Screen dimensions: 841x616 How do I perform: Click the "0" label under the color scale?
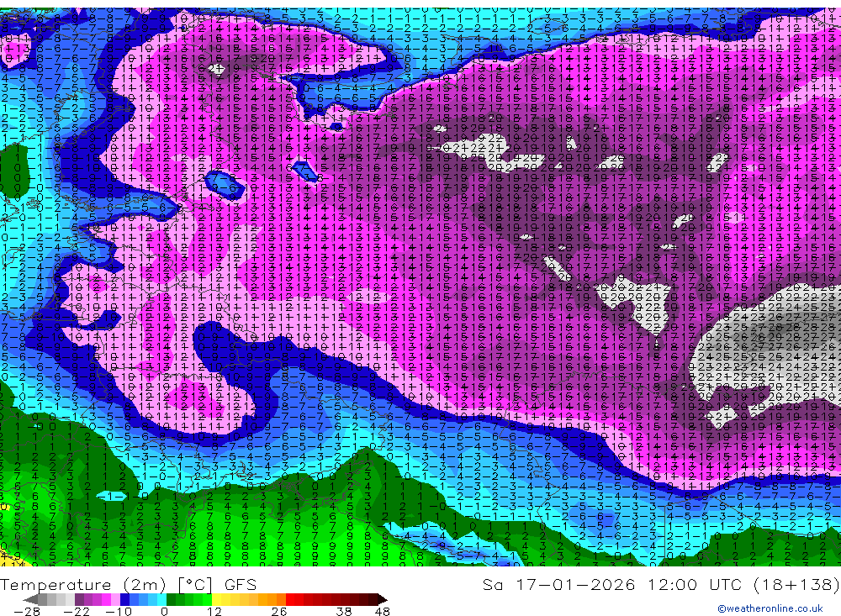[165, 612]
